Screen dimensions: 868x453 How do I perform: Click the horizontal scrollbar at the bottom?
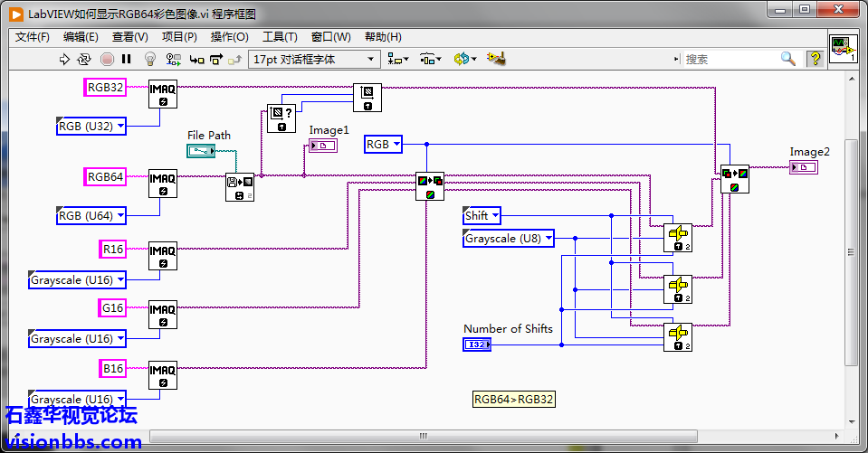[x=424, y=436]
